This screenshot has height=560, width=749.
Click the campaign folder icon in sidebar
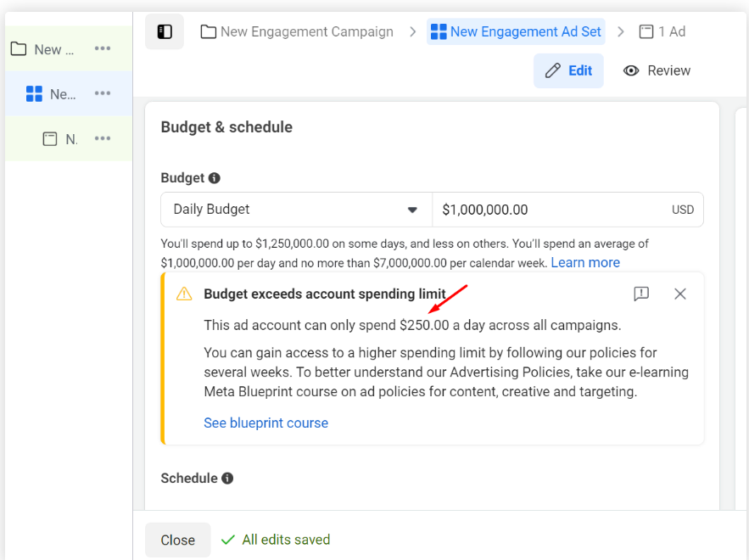pyautogui.click(x=18, y=48)
